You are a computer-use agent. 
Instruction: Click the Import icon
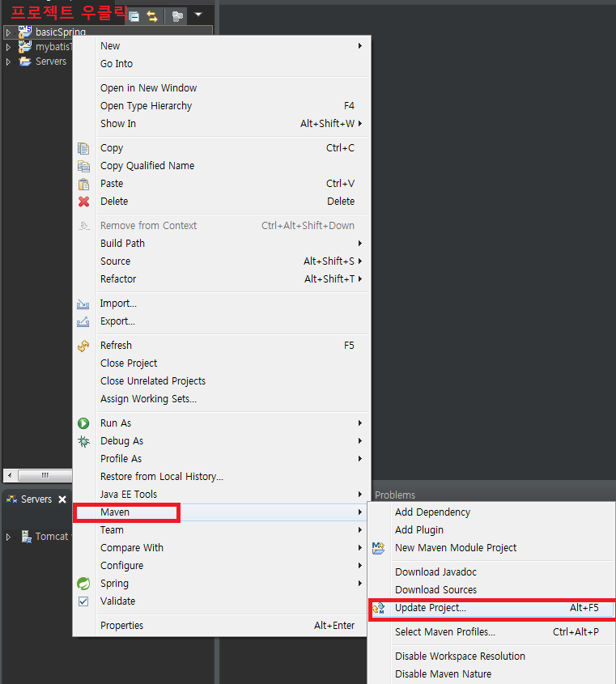tap(83, 304)
